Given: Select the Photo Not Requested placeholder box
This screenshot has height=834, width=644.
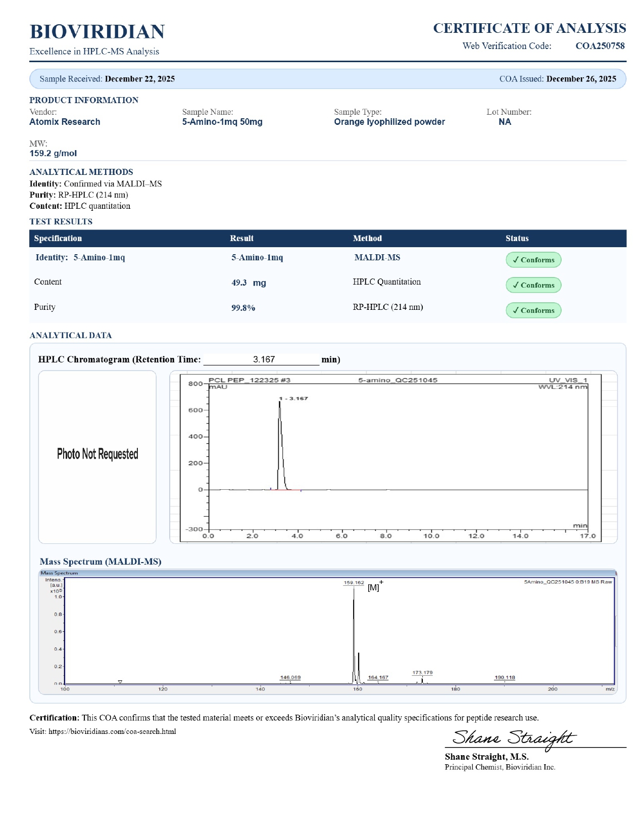Looking at the screenshot, I should [97, 455].
